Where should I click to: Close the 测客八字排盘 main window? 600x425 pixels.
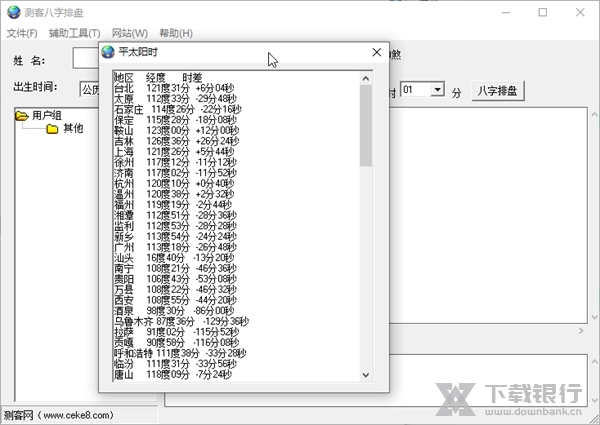click(580, 12)
